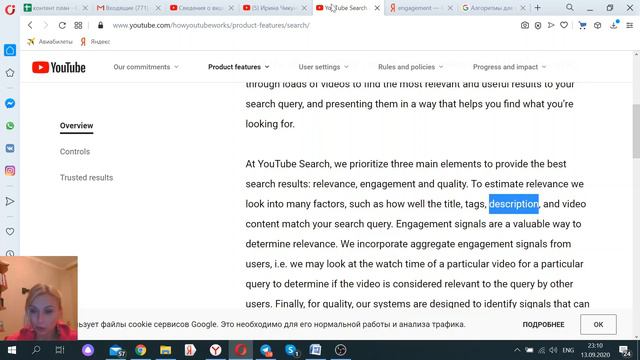Switch the ENG input language indicator
Viewport: 640px width, 360px height.
(568, 350)
